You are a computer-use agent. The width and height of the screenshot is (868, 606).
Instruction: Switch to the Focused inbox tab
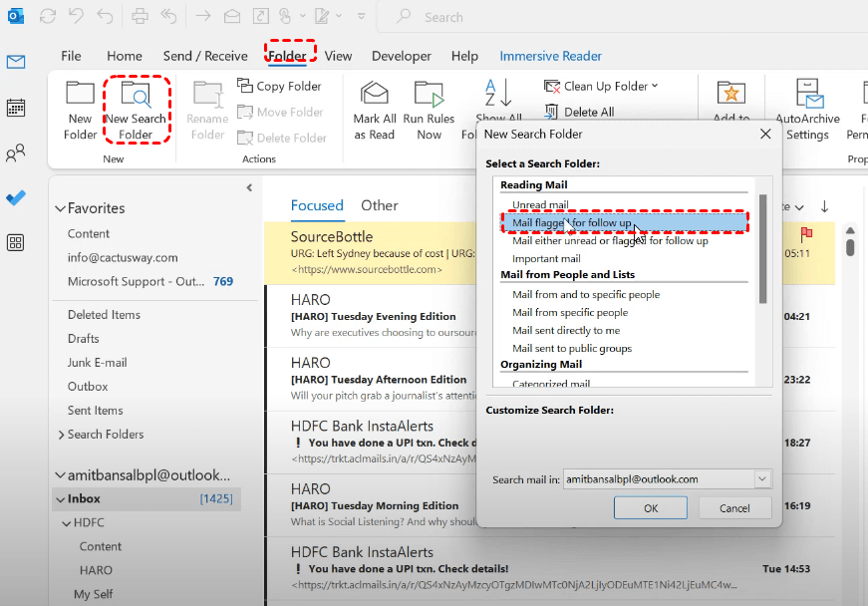(317, 205)
